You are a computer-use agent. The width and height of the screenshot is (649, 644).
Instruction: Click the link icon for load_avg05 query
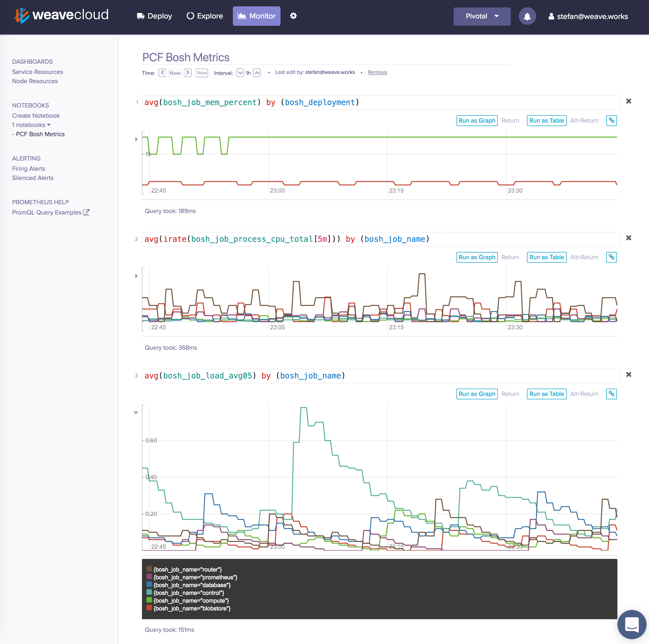(x=611, y=394)
